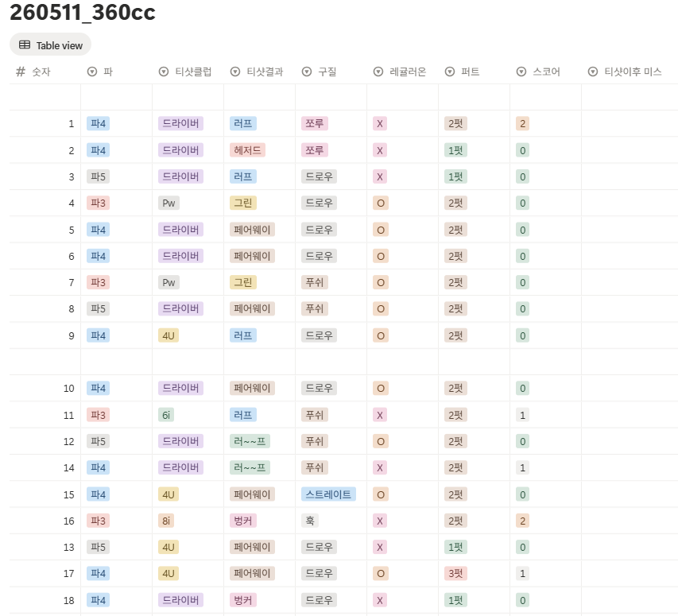Select the 스트레이트 tag in row 15
Image resolution: width=678 pixels, height=616 pixels.
[328, 494]
